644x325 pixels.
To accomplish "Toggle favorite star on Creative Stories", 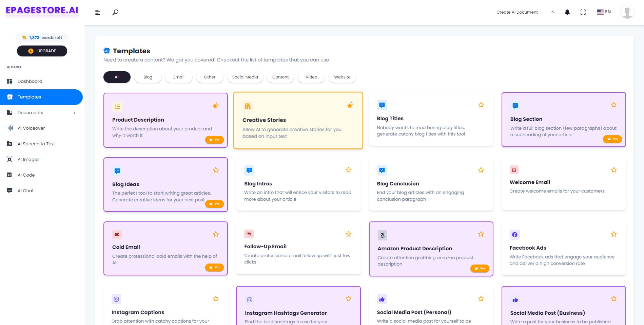I will click(350, 105).
